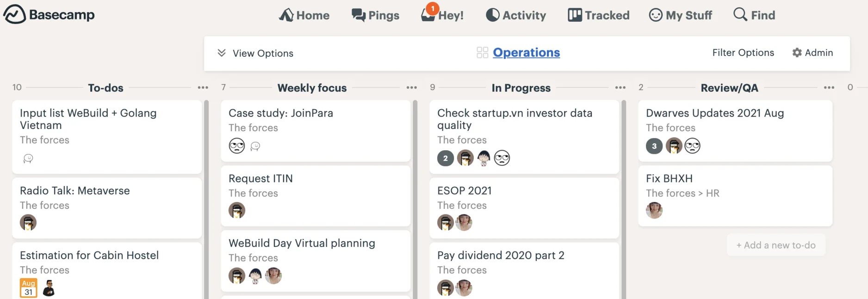Open Weekly focus column options menu
The image size is (868, 299).
pos(411,87)
